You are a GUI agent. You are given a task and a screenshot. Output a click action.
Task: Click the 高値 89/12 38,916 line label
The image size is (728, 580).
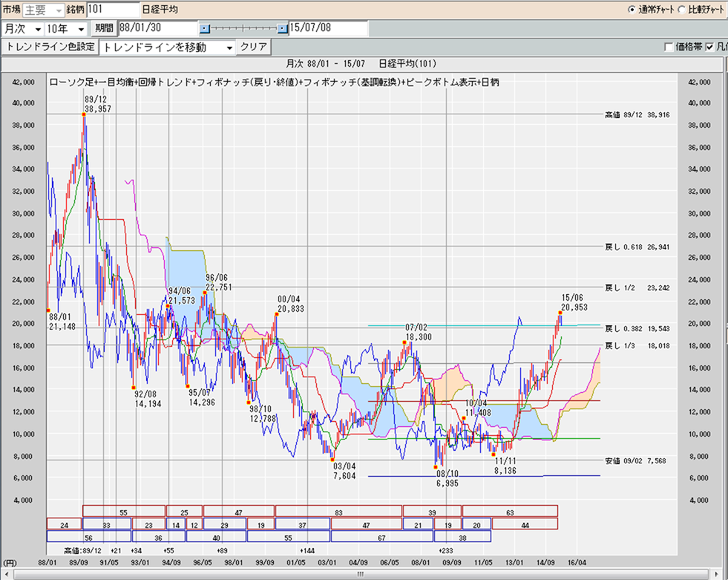point(637,115)
